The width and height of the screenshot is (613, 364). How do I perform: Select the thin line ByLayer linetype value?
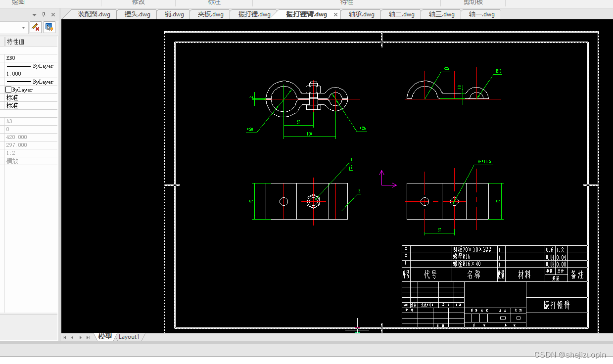[x=31, y=66]
